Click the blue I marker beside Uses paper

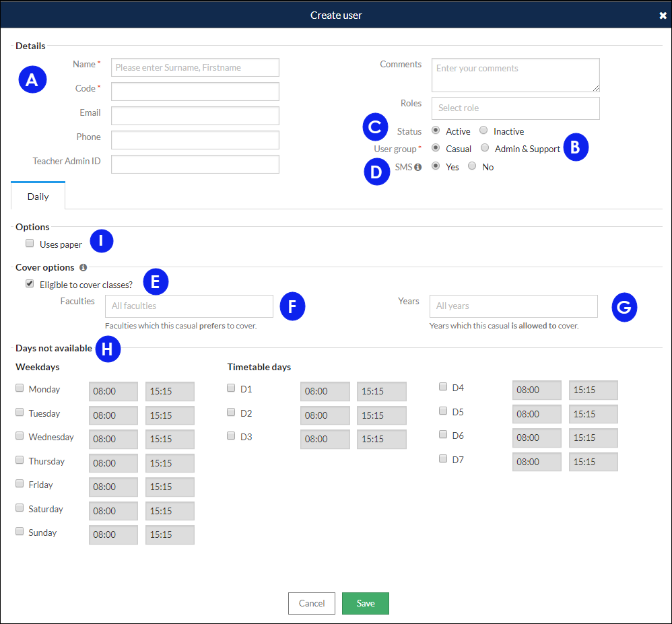pos(102,241)
